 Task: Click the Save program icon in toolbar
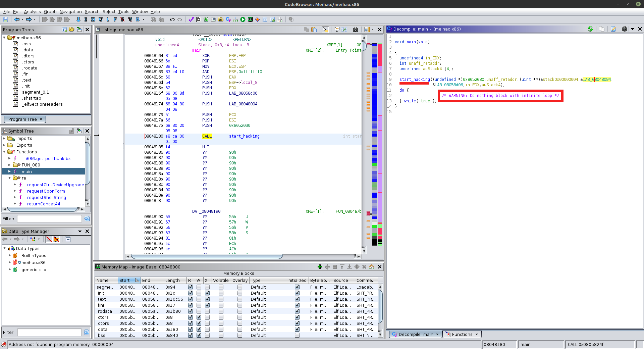[5, 19]
